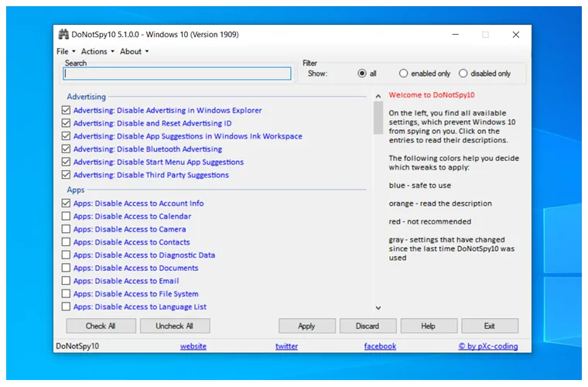
Task: Click the 'Apps' group header text
Action: [x=76, y=190]
